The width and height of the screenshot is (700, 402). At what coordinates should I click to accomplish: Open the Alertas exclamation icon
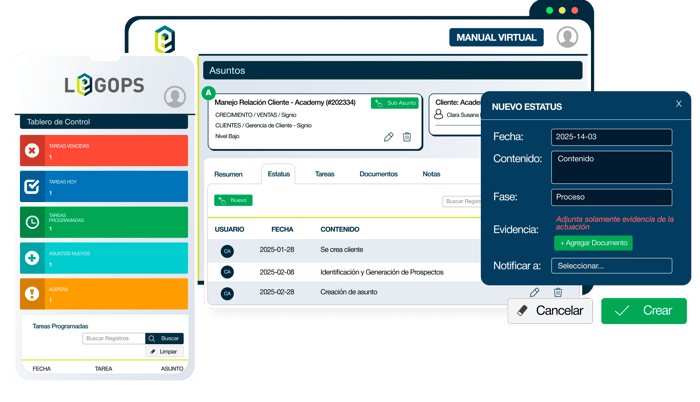pos(32,294)
